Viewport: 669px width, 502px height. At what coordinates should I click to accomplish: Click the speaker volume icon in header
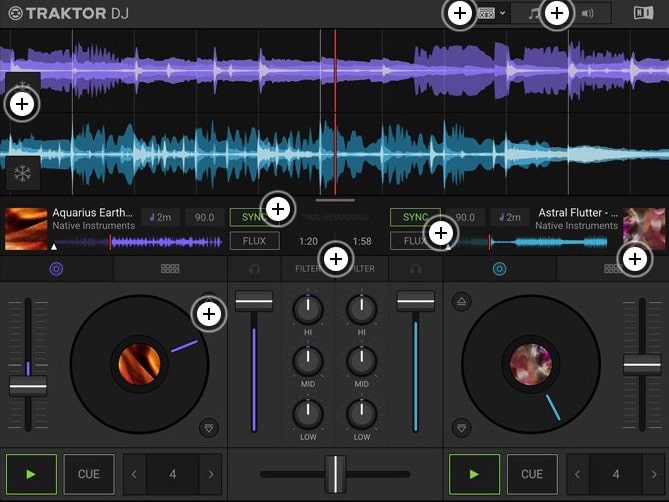[588, 13]
